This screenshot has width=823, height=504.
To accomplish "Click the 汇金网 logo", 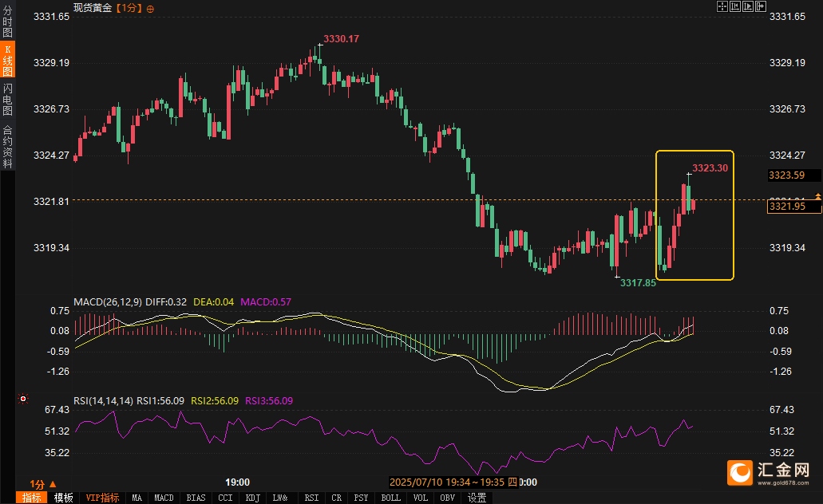I will [768, 473].
